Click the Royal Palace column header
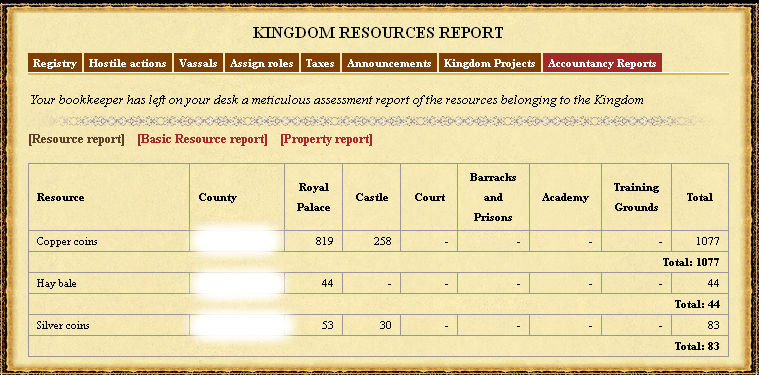Screen dimensions: 759x375 314,197
